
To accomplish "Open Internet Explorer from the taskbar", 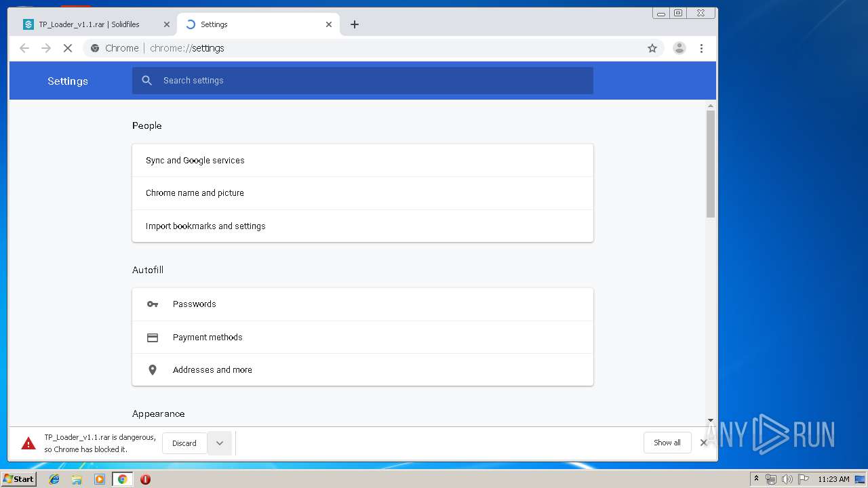I will coord(54,479).
